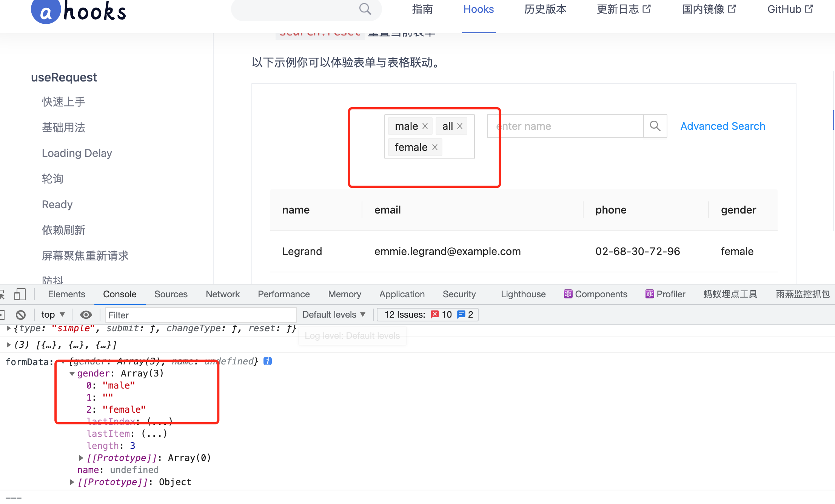This screenshot has width=835, height=504.
Task: Click the red issues error icon
Action: 434,314
